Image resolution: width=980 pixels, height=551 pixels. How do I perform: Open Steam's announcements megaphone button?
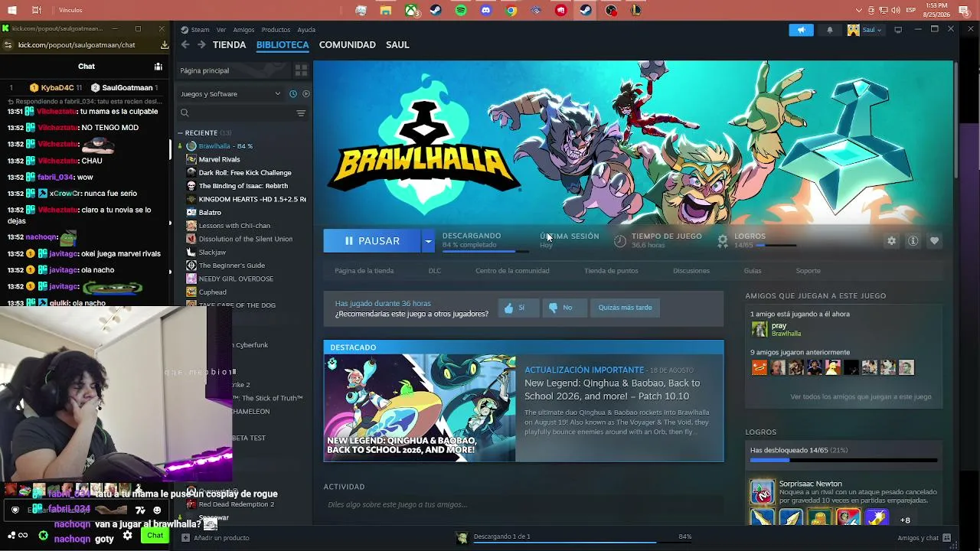[802, 30]
